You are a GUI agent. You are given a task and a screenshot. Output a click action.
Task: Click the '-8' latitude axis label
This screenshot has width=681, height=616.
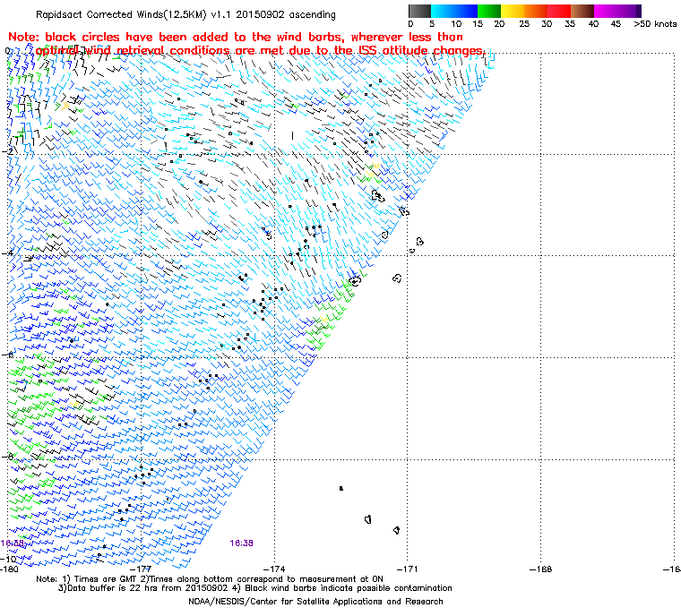7,457
